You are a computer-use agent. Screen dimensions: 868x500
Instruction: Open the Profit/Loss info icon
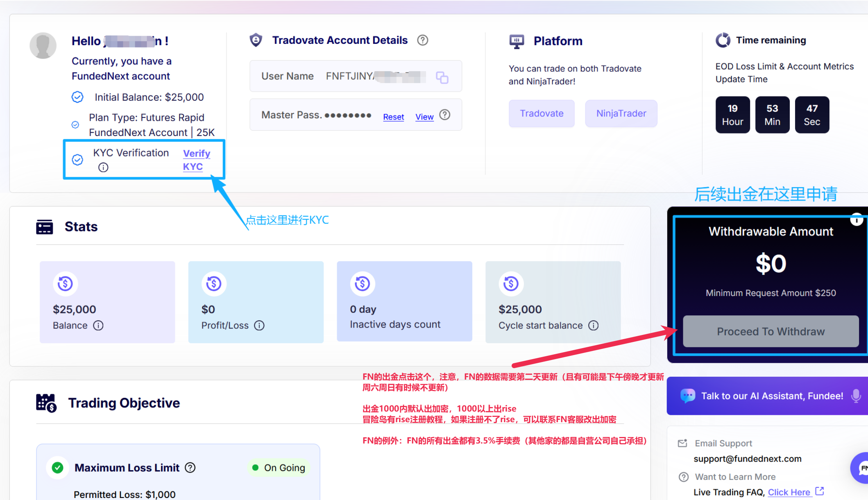[259, 326]
